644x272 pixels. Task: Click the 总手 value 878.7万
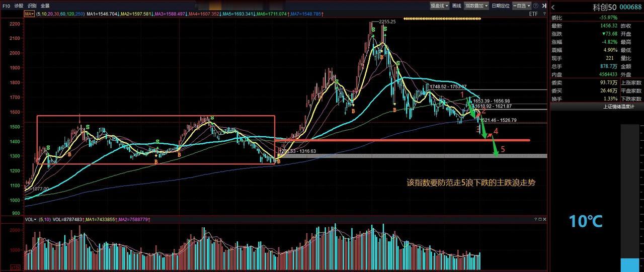(x=609, y=66)
